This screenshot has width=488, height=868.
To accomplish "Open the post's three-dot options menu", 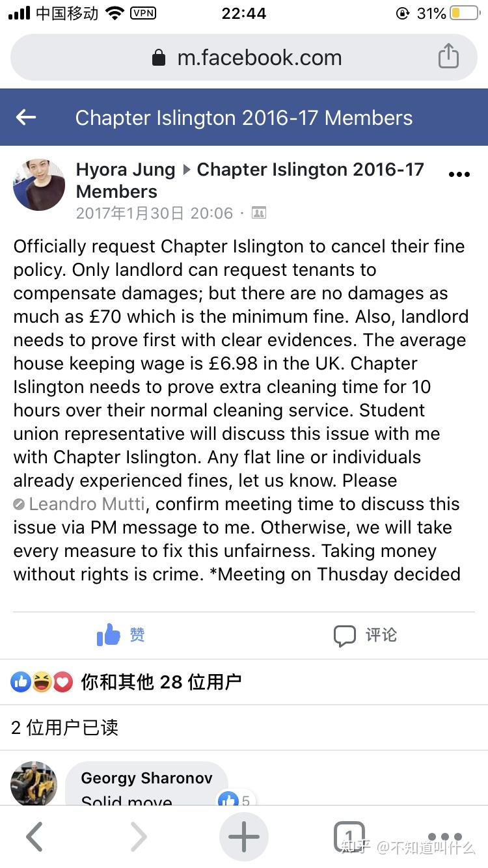I will tap(459, 174).
